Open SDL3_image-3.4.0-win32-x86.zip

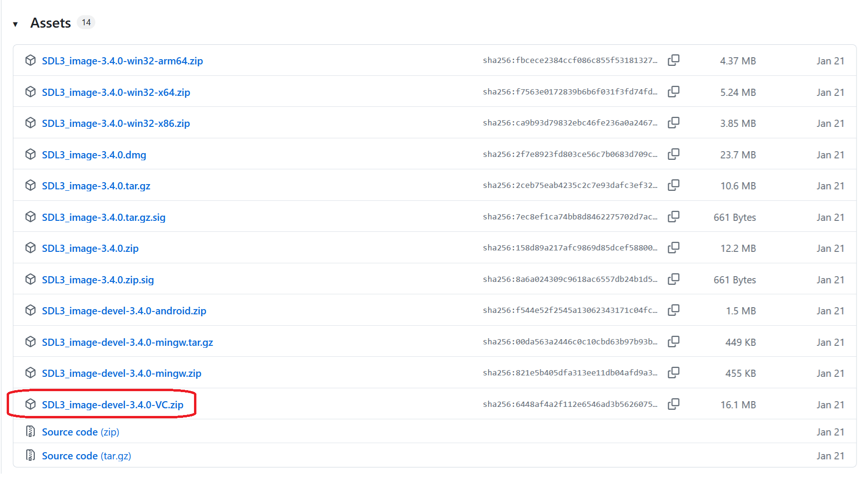tap(116, 123)
